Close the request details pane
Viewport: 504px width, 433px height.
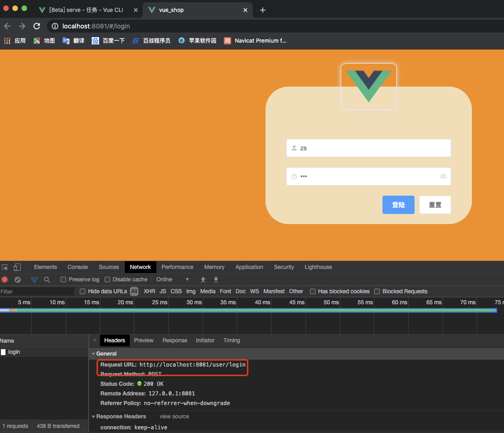[95, 340]
